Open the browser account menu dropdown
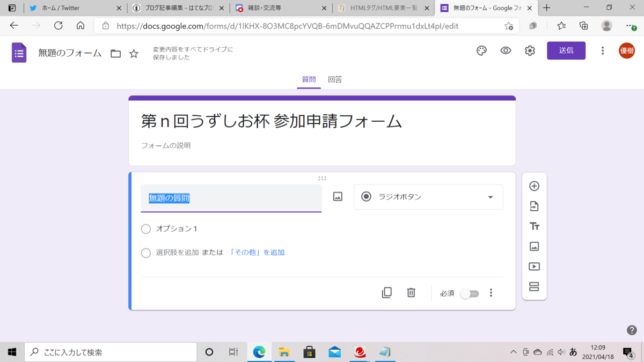This screenshot has height=362, width=644. tap(606, 25)
